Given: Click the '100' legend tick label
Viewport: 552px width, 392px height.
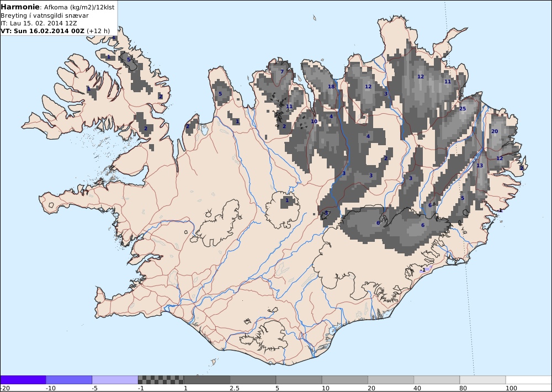Looking at the screenshot, I should click(x=511, y=388).
